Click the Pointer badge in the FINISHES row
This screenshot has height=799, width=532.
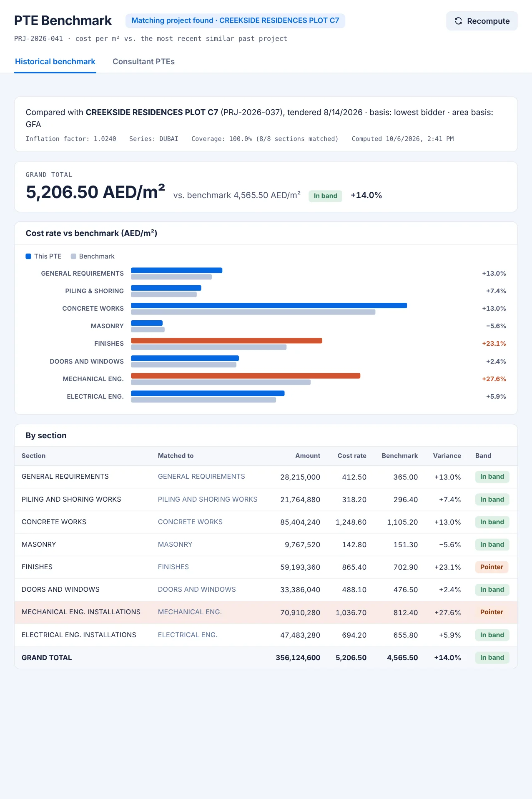(x=492, y=567)
